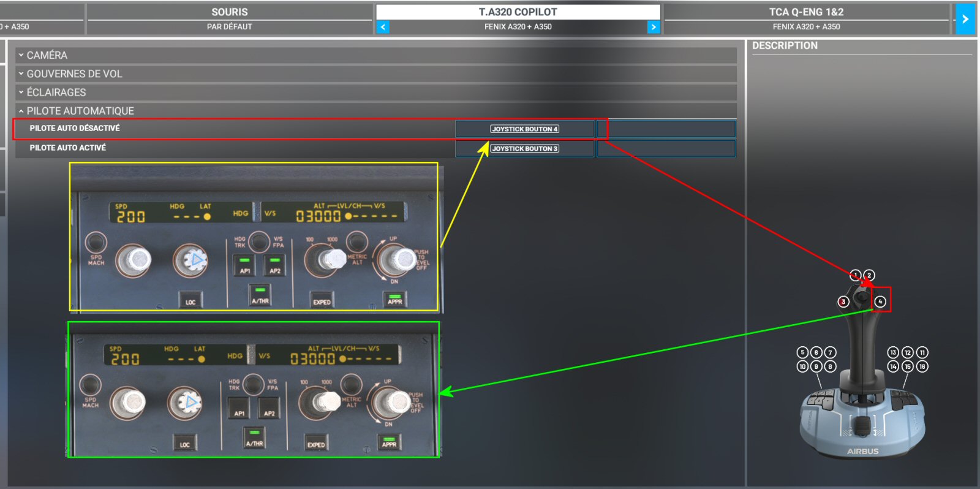Collapse the PILOTE AUTOMATIQUE category
The image size is (980, 489).
[376, 111]
